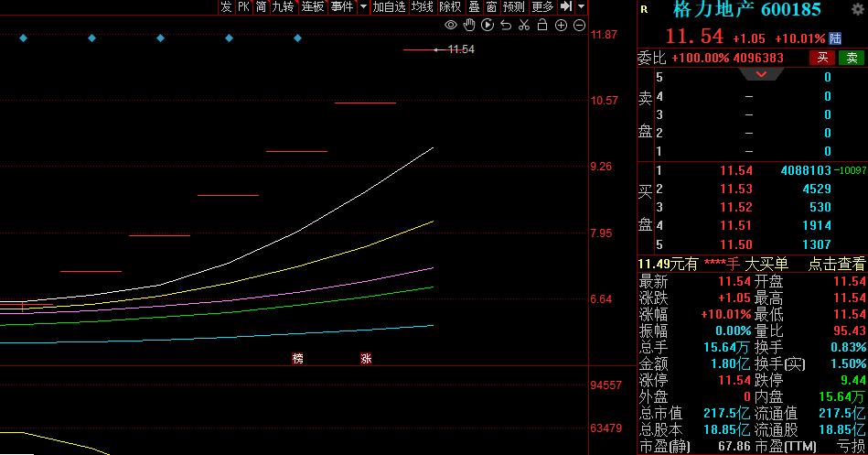The width and height of the screenshot is (868, 455).
Task: Open the 更多 menu
Action: pos(542,6)
